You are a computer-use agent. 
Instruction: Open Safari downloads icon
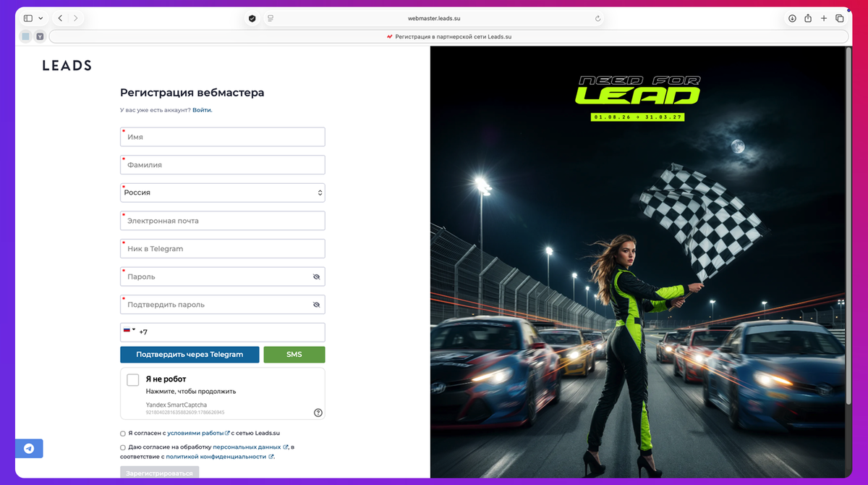coord(792,18)
